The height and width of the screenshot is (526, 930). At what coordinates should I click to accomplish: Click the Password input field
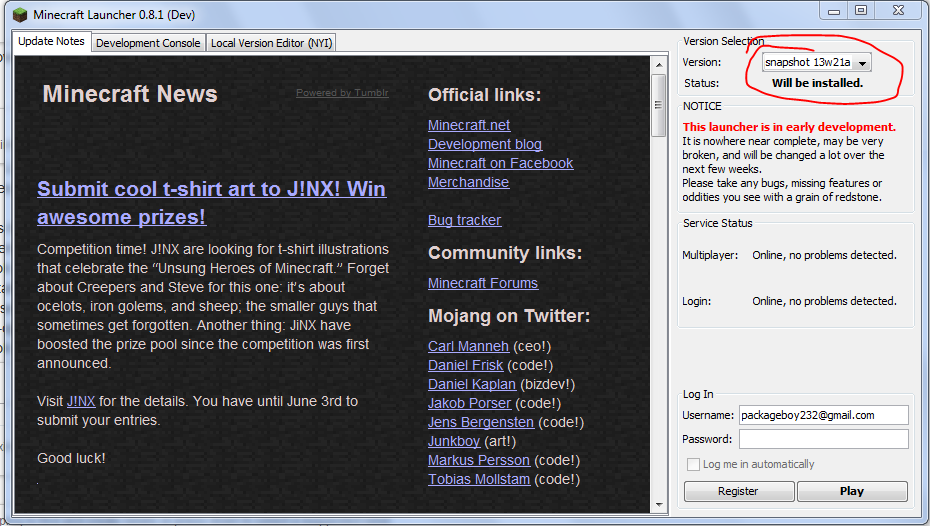823,439
